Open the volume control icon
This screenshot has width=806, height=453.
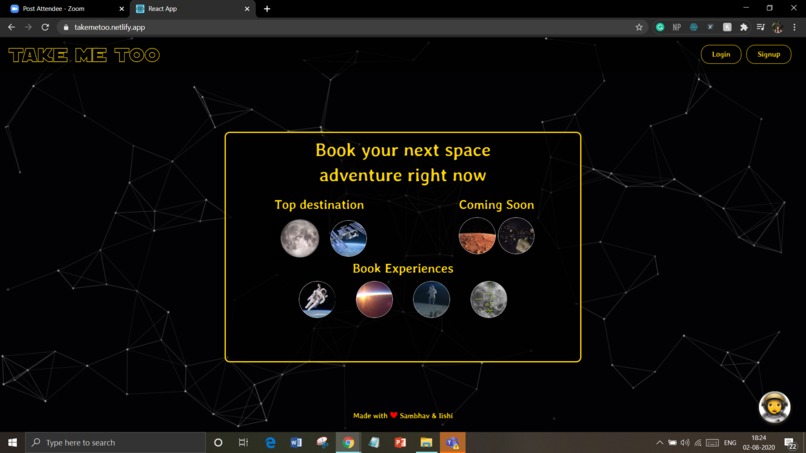[685, 442]
